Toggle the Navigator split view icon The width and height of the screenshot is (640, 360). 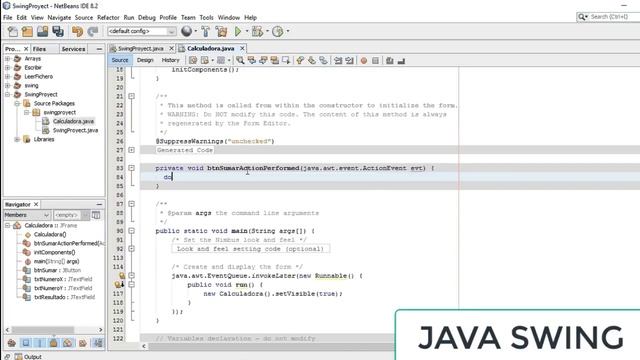click(x=96, y=215)
